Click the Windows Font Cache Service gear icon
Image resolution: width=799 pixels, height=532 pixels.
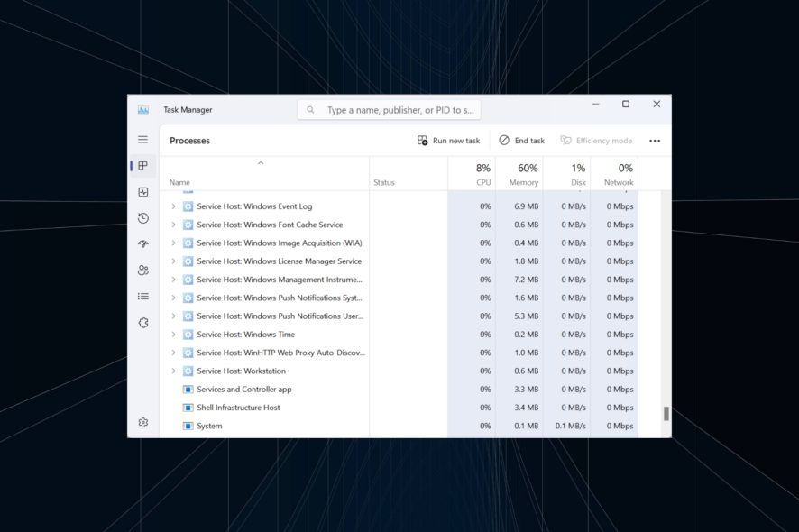tap(188, 225)
